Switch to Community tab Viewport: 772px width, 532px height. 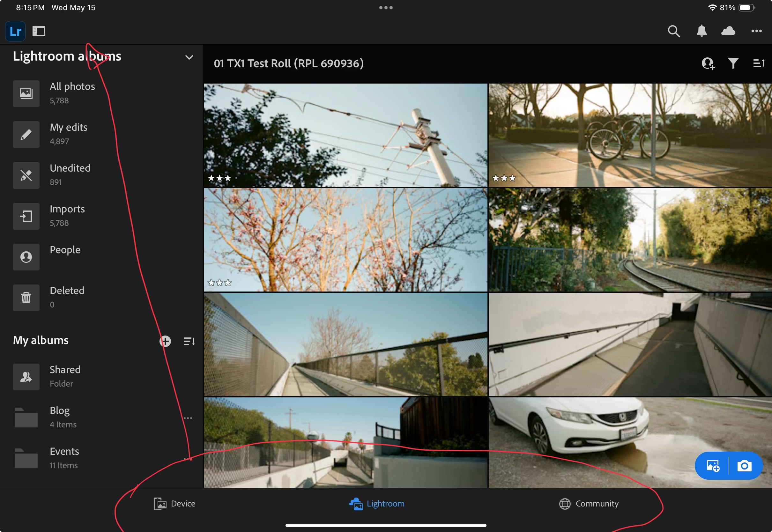[x=589, y=503]
